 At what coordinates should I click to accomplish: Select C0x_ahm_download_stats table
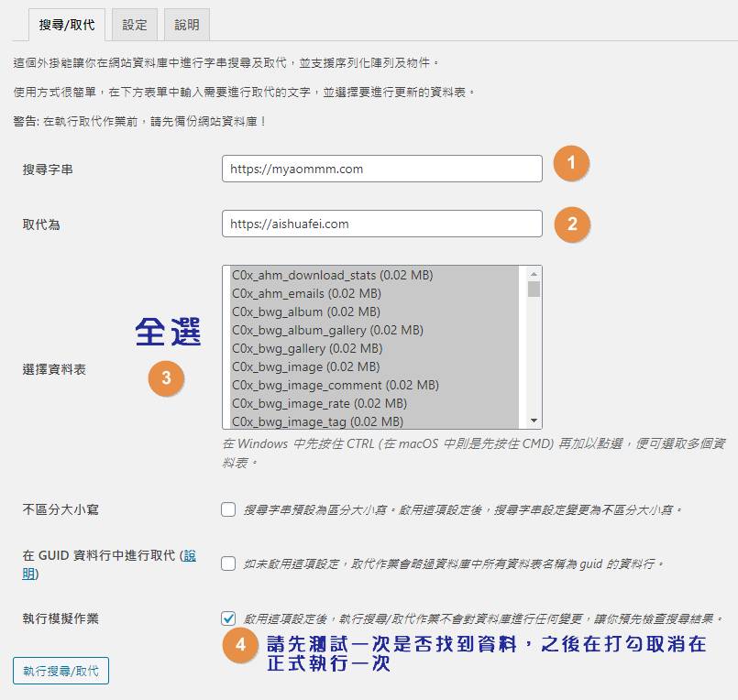(x=332, y=275)
